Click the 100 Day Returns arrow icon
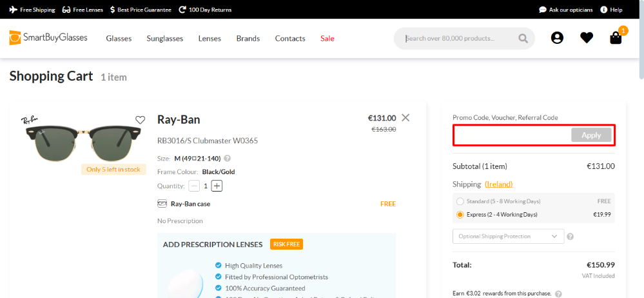This screenshot has height=298, width=644. (x=182, y=10)
